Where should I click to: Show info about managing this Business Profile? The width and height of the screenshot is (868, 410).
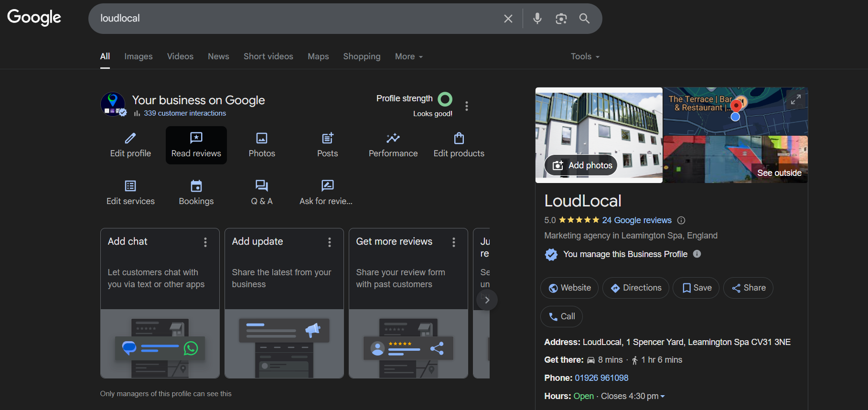pyautogui.click(x=697, y=254)
